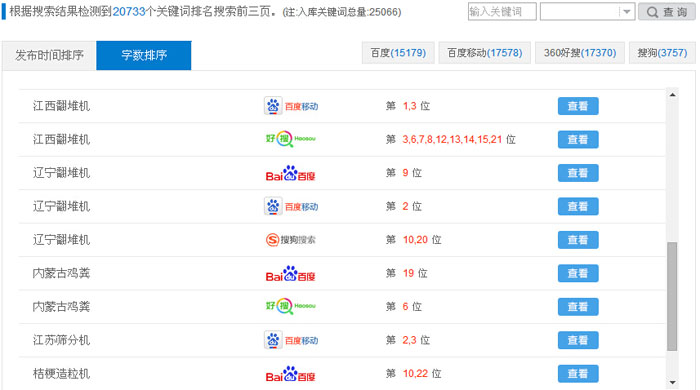Select the 字数排序 tab
The image size is (700, 390).
(144, 55)
